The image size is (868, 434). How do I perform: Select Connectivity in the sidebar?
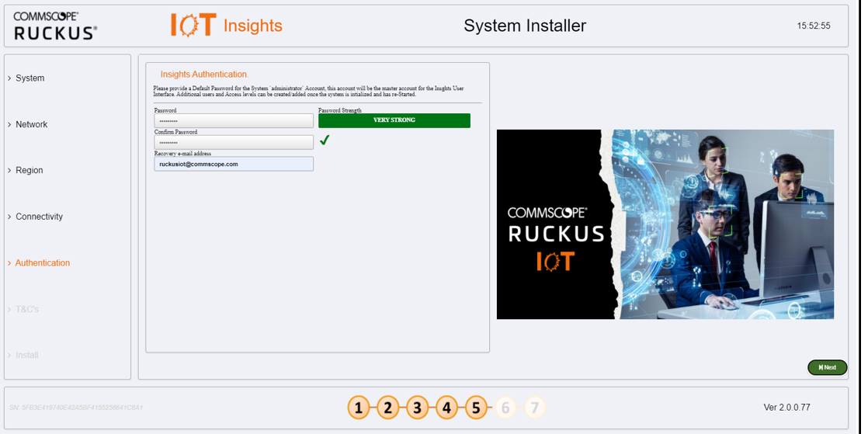click(40, 217)
